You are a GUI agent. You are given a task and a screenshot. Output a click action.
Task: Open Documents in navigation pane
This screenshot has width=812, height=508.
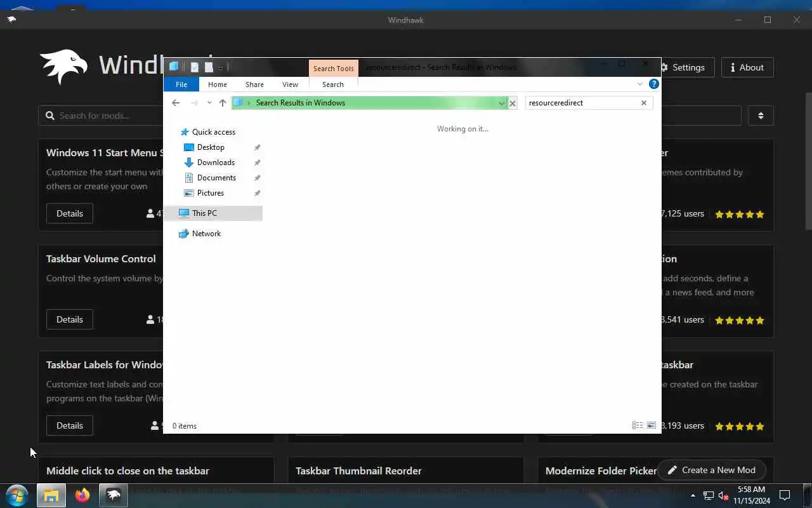click(x=216, y=178)
